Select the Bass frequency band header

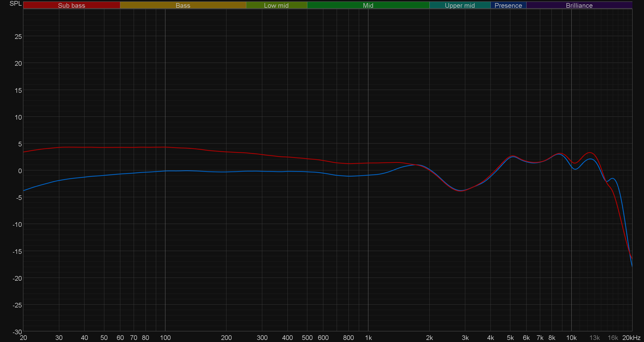tap(183, 5)
